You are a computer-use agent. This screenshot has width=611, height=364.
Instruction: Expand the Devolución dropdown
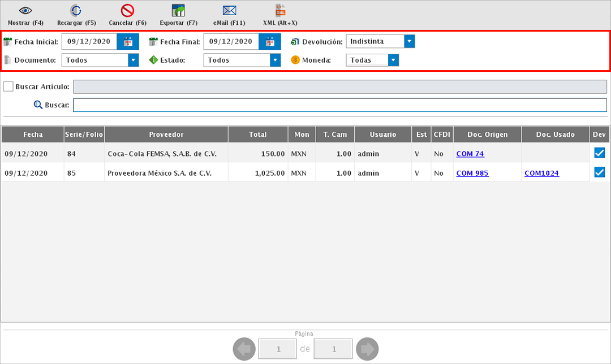coord(410,42)
